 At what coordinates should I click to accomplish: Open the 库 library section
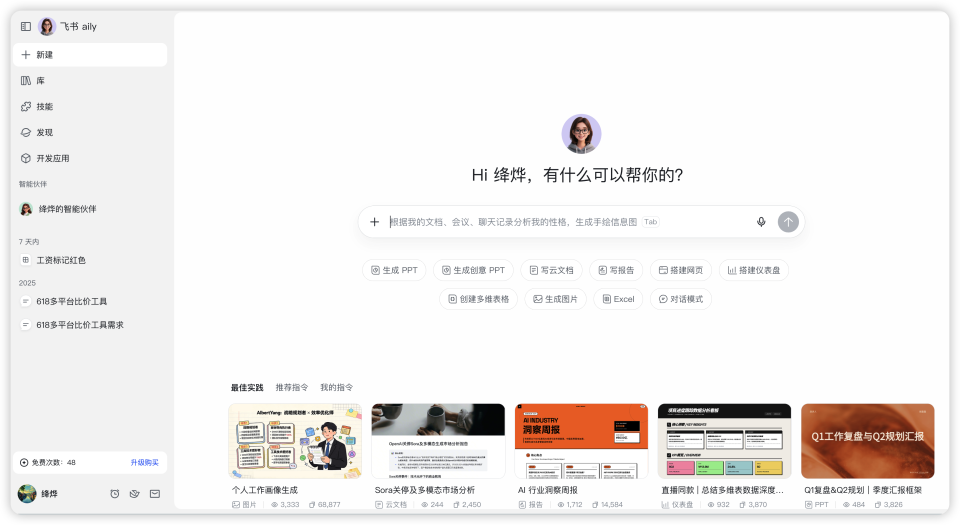click(x=90, y=81)
